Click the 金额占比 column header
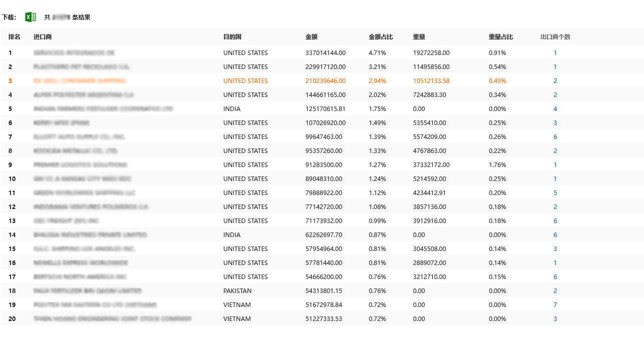 click(380, 37)
